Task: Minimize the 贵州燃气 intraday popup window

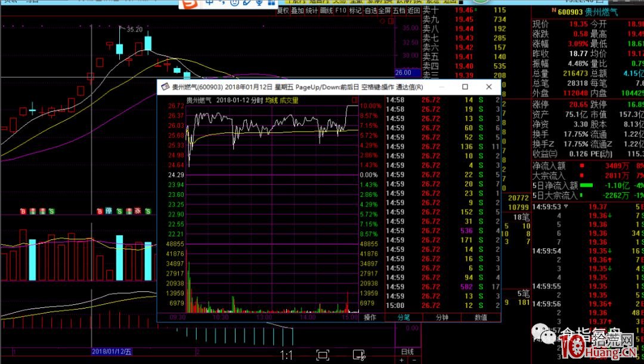Action: pos(442,87)
